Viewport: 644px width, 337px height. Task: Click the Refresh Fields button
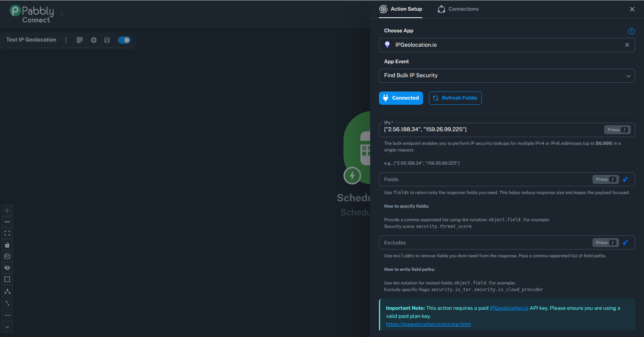[455, 98]
